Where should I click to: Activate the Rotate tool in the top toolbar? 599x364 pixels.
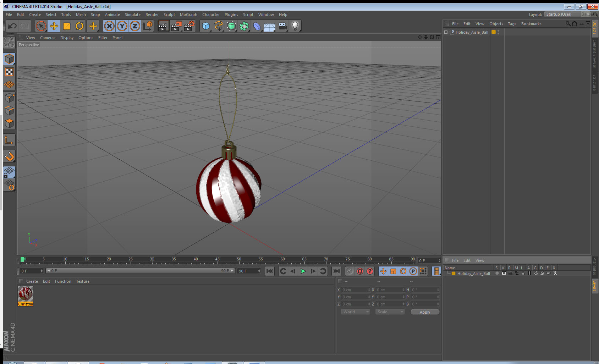(79, 26)
